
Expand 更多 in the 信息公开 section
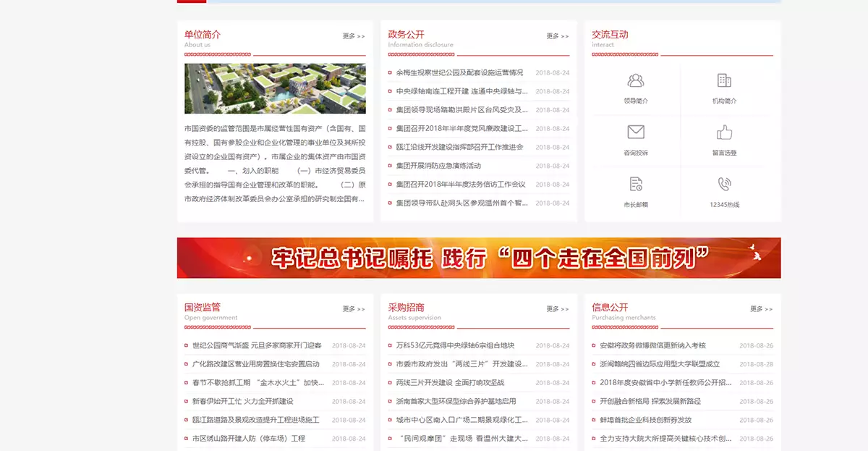tap(761, 309)
